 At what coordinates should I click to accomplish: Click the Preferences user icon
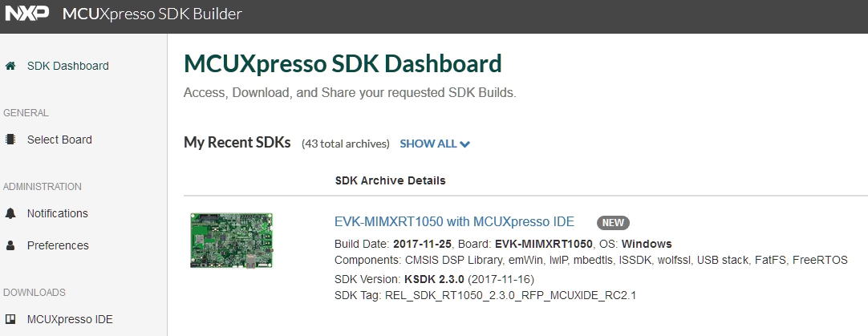10,245
